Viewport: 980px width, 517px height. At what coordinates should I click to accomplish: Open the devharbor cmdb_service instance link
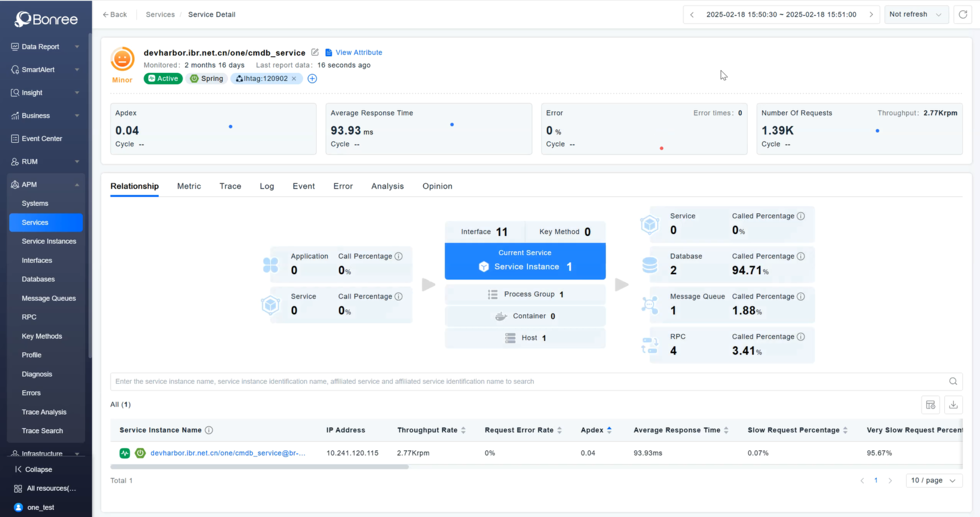pos(228,453)
